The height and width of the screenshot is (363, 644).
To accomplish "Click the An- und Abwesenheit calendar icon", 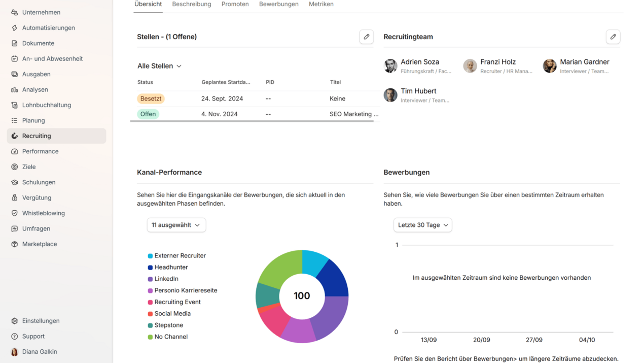I will point(14,59).
